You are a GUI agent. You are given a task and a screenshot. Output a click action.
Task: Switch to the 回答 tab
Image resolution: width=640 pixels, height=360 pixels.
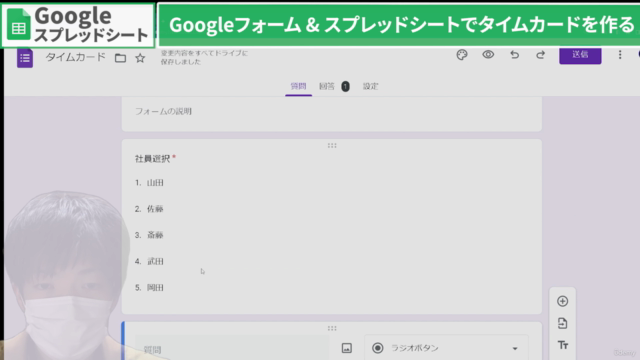(334, 86)
